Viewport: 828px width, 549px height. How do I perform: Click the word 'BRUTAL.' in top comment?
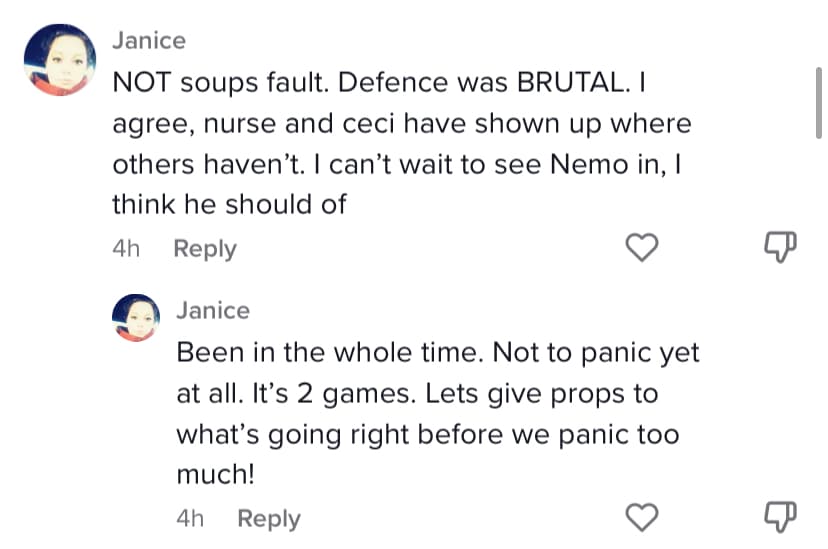coord(573,83)
